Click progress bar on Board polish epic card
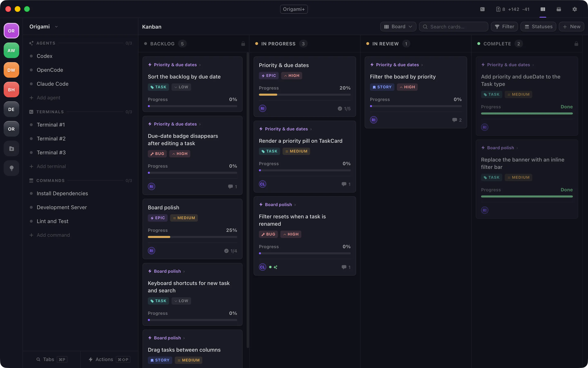The width and height of the screenshot is (588, 368). coord(193,237)
